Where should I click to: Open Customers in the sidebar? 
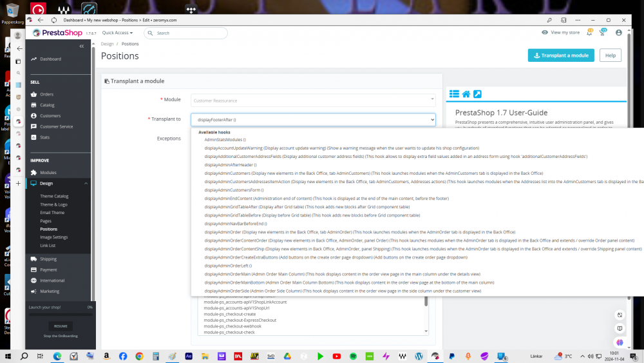(x=50, y=115)
